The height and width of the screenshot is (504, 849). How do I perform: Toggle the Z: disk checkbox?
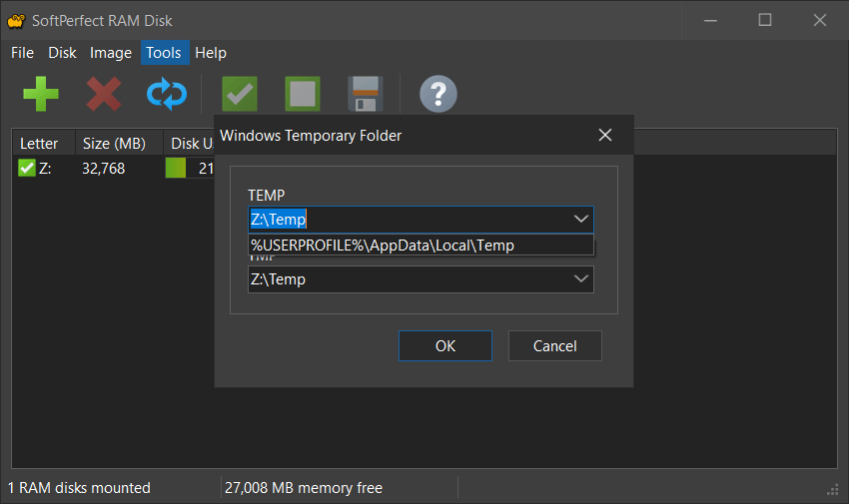point(27,169)
